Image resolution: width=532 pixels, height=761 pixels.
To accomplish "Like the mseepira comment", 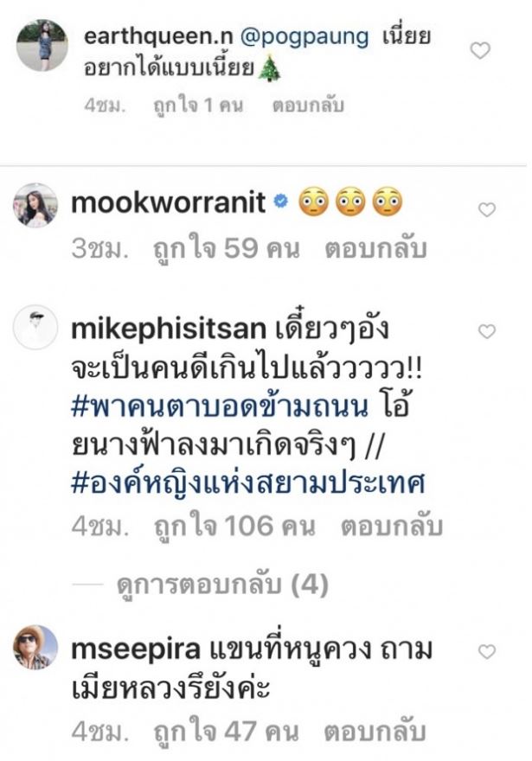I will (x=487, y=651).
